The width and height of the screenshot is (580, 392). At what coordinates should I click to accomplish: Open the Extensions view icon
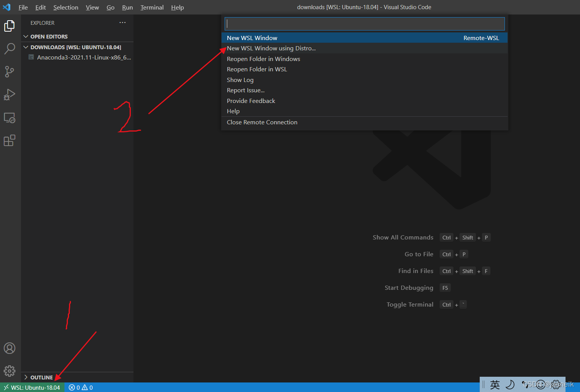[x=10, y=140]
